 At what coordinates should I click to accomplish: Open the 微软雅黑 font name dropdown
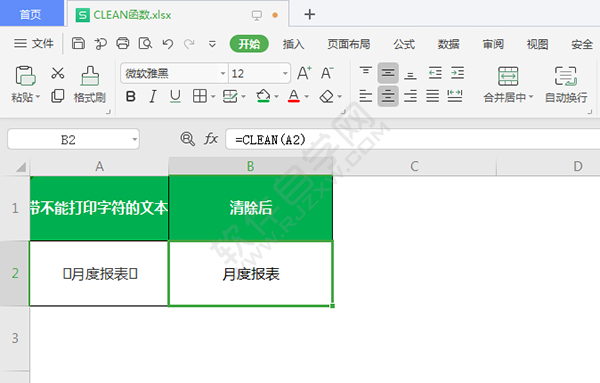pyautogui.click(x=223, y=73)
